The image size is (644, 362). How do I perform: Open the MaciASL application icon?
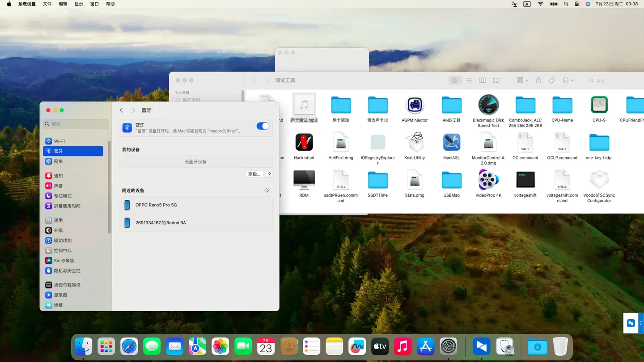pos(451,143)
